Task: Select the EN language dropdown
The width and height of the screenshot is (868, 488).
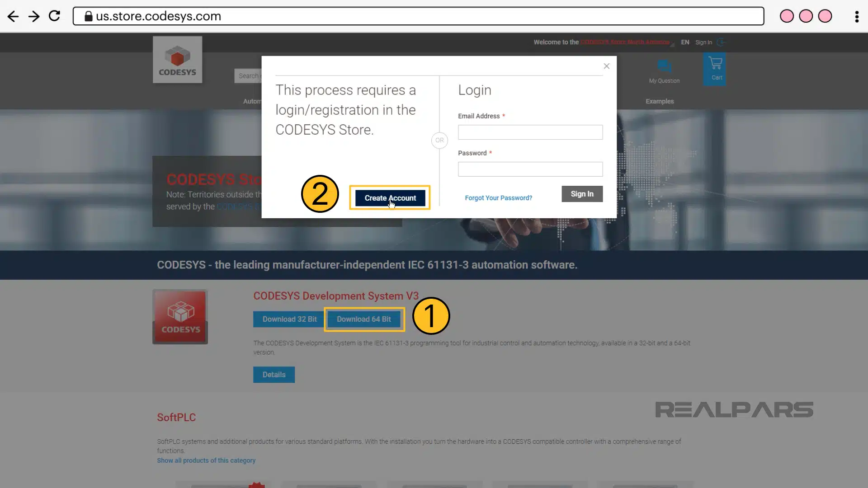Action: [685, 42]
